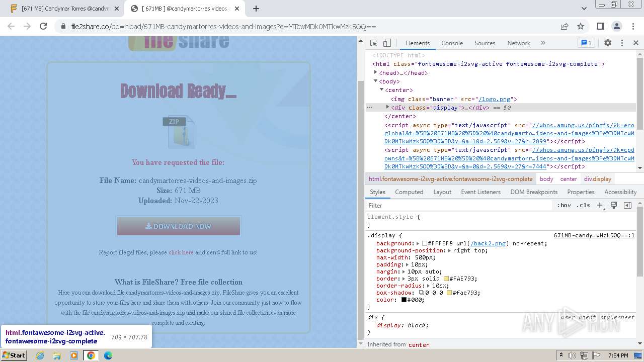Select the center breadcrumb
The image size is (644, 362).
pyautogui.click(x=569, y=179)
